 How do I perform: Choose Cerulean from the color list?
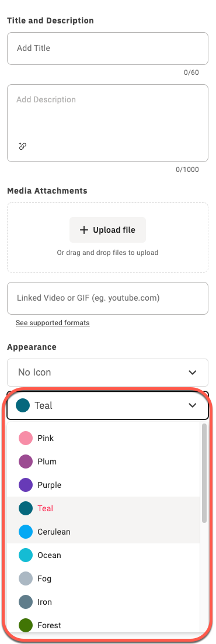(103, 532)
